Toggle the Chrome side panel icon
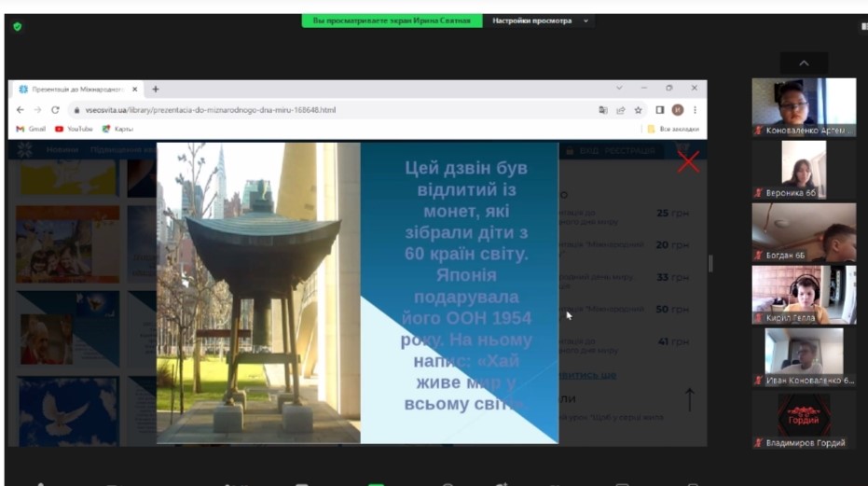The height and width of the screenshot is (486, 868). tap(660, 110)
